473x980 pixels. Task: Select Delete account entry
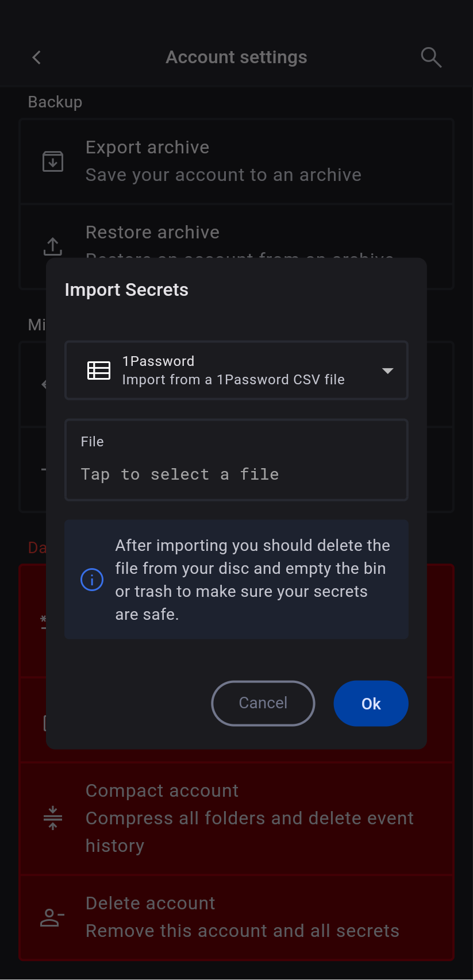tap(242, 917)
